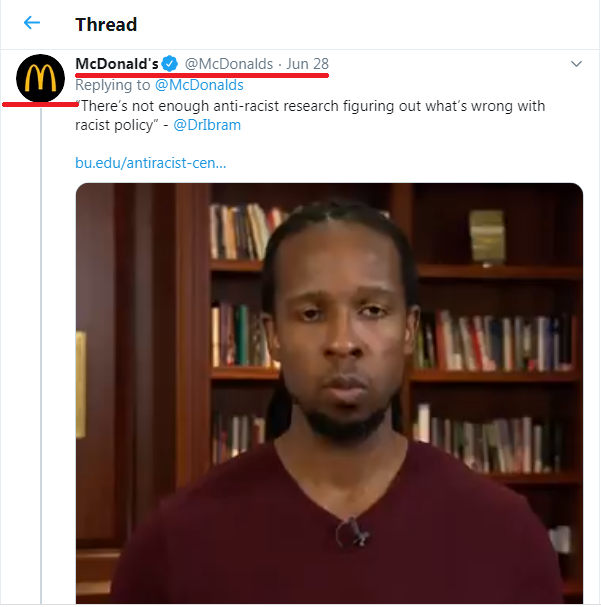
Task: Expand the tweet options chevron
Action: pyautogui.click(x=576, y=64)
